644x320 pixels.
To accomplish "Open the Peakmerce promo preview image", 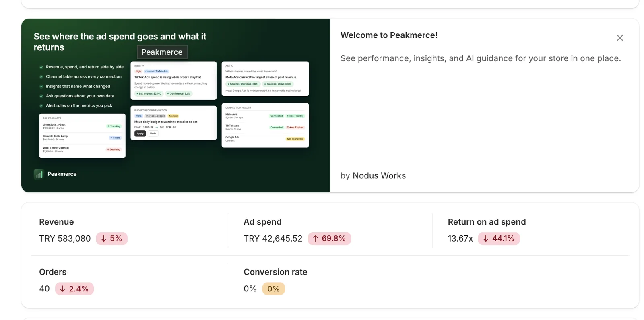I will [175, 105].
